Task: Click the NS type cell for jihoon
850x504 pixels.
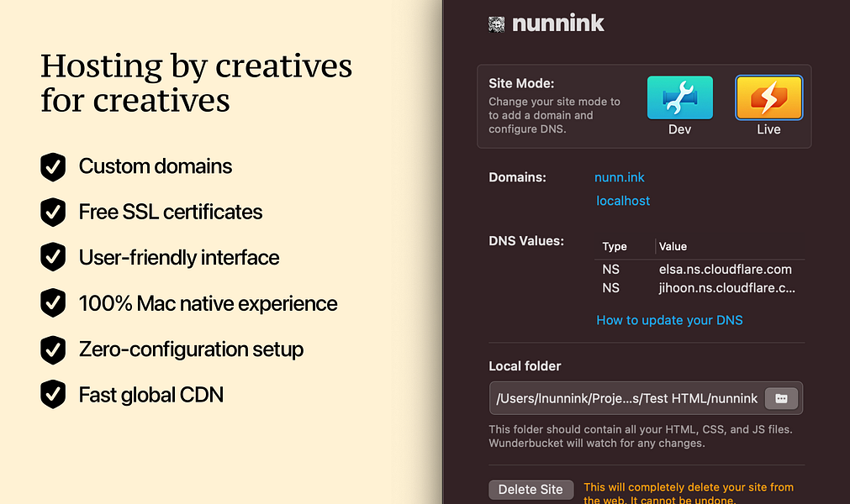Action: (x=611, y=287)
